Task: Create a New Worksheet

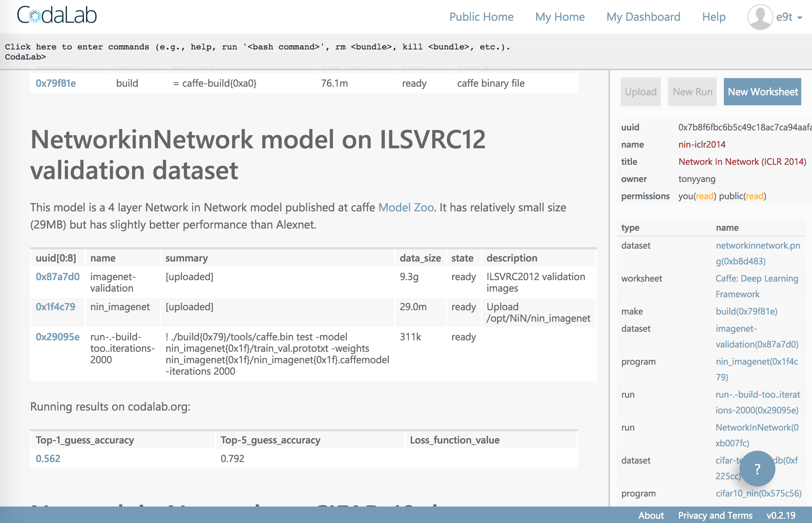Action: pos(763,92)
